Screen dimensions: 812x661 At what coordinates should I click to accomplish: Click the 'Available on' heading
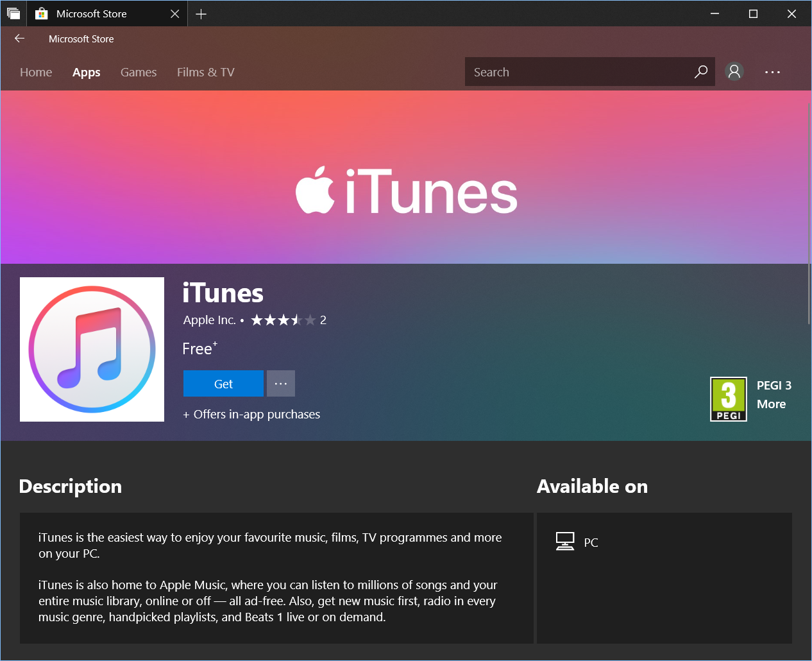(x=592, y=486)
